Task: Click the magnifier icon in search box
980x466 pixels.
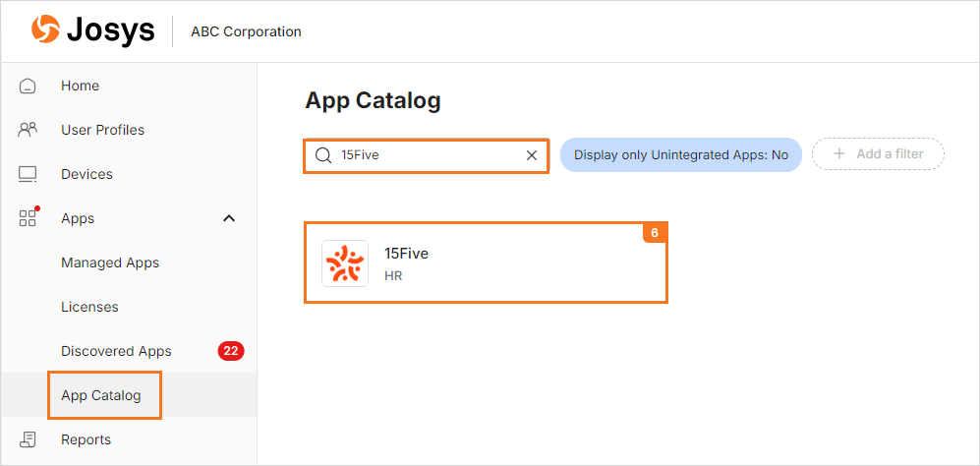Action: (x=323, y=155)
